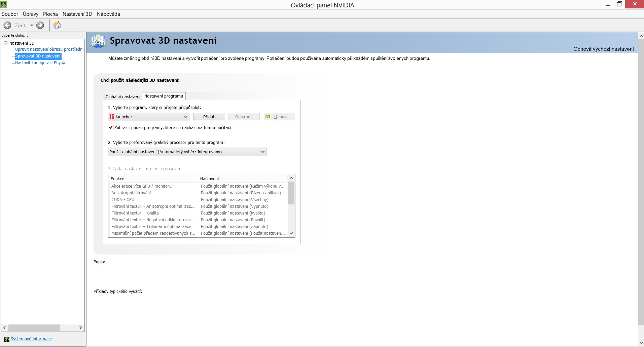Select Upravit nastavení obrazu tree item
Image resolution: width=644 pixels, height=347 pixels.
[49, 49]
